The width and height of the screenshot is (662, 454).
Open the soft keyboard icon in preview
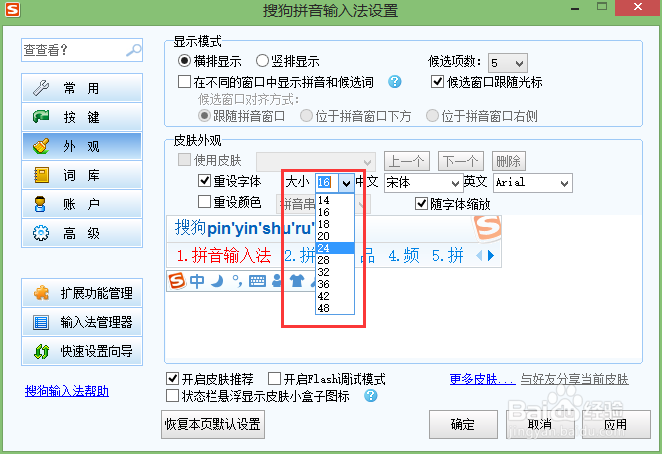tap(257, 281)
